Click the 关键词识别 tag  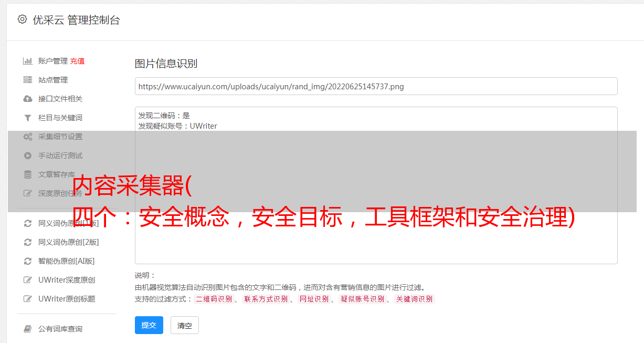414,299
